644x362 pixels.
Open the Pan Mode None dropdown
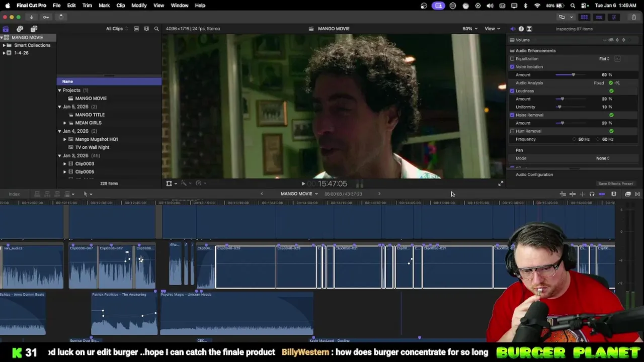click(x=603, y=158)
